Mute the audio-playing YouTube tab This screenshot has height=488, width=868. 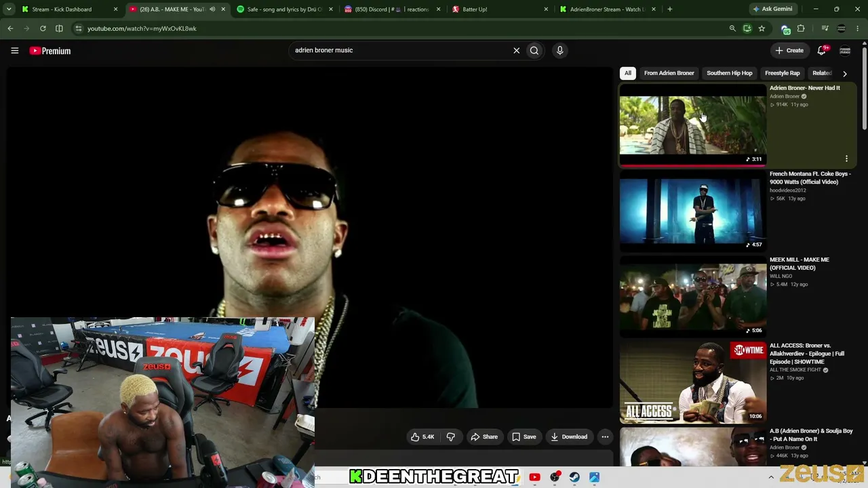coord(212,9)
